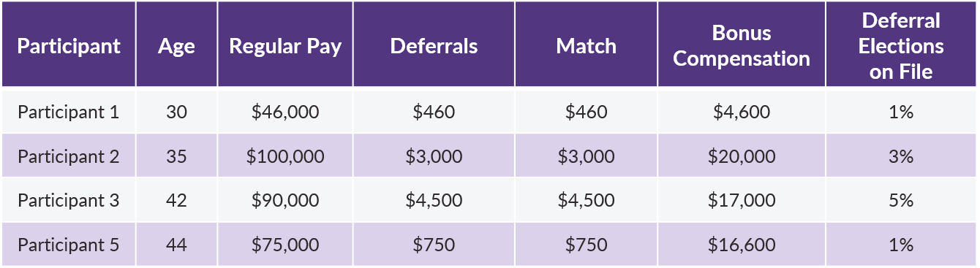
Task: Click the Regular Pay header cell
Action: point(285,47)
